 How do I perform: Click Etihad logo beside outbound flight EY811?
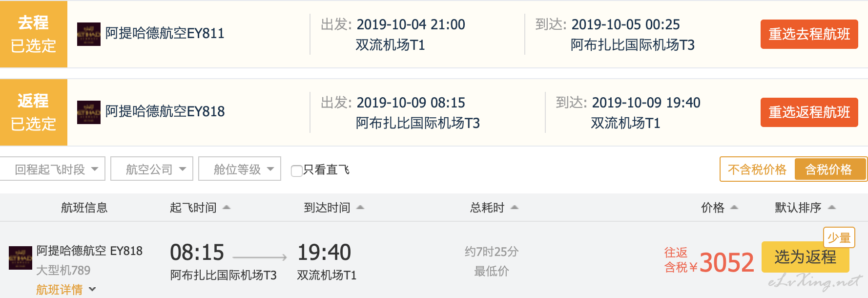(x=88, y=34)
